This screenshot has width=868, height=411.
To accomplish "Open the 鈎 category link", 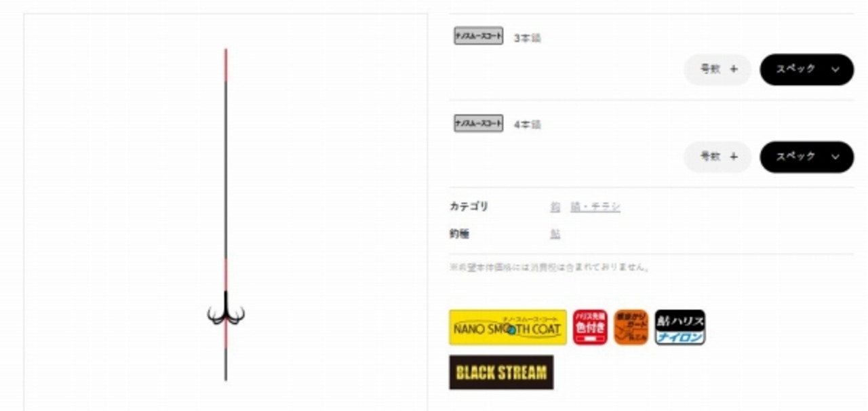I will coord(555,207).
